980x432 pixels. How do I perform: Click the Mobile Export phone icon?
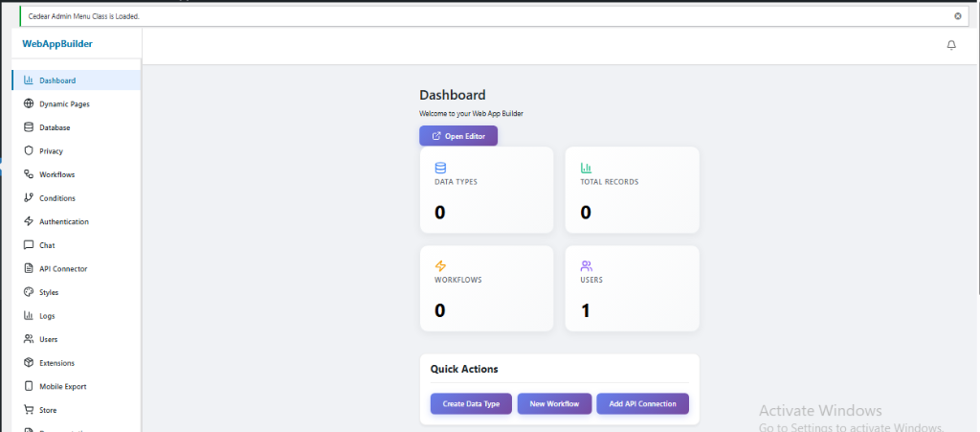pyautogui.click(x=28, y=386)
